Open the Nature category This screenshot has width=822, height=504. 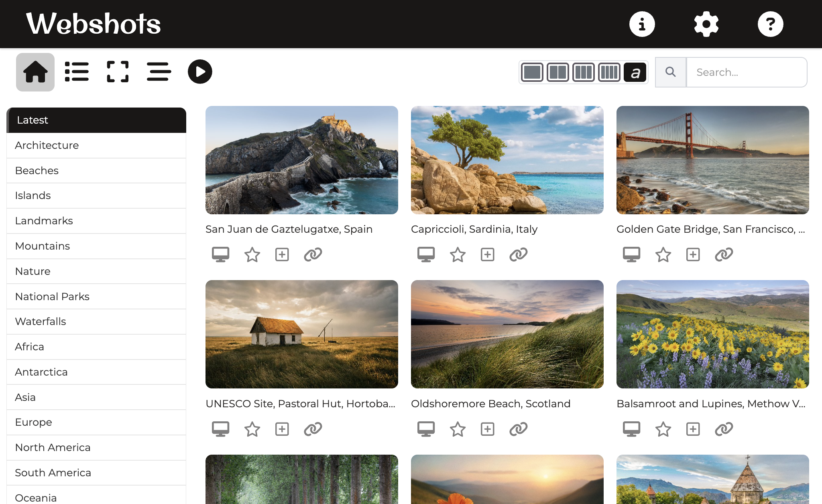tap(96, 271)
